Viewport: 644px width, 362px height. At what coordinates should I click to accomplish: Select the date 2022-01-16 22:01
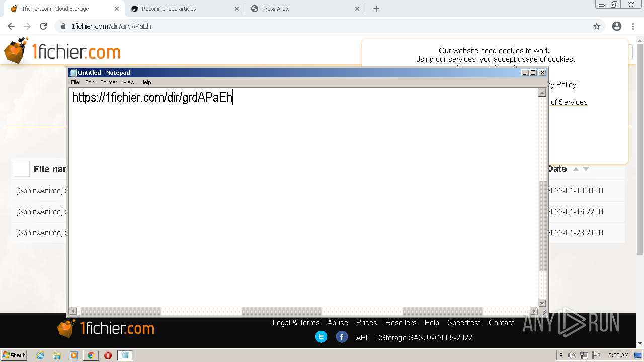tap(577, 212)
